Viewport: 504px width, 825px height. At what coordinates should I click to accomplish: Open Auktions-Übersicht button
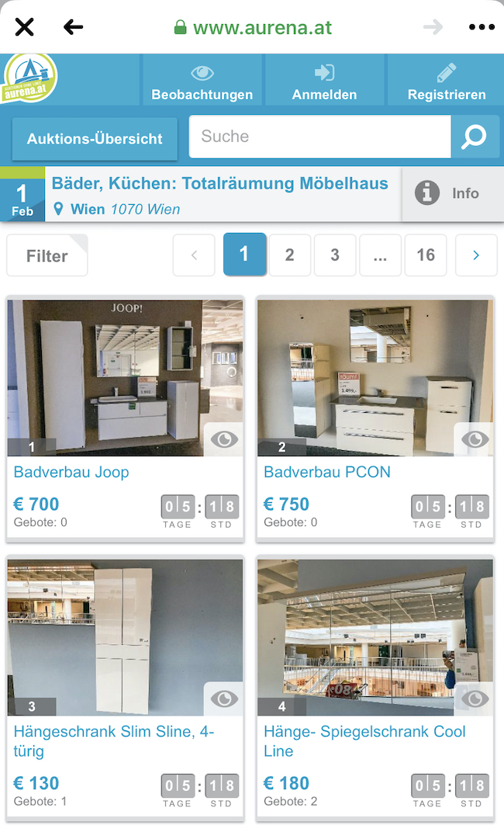click(x=95, y=138)
